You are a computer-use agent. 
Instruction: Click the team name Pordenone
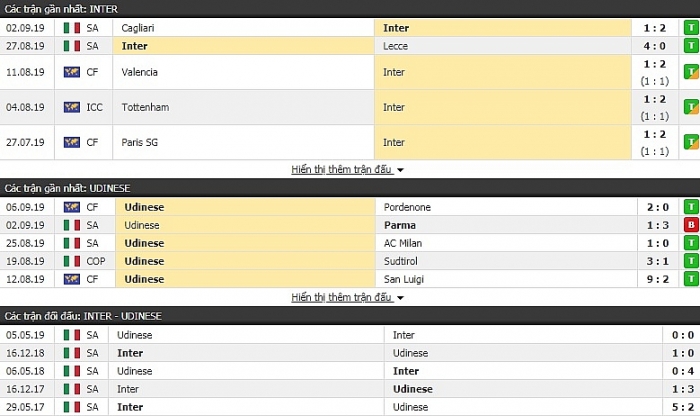click(407, 207)
